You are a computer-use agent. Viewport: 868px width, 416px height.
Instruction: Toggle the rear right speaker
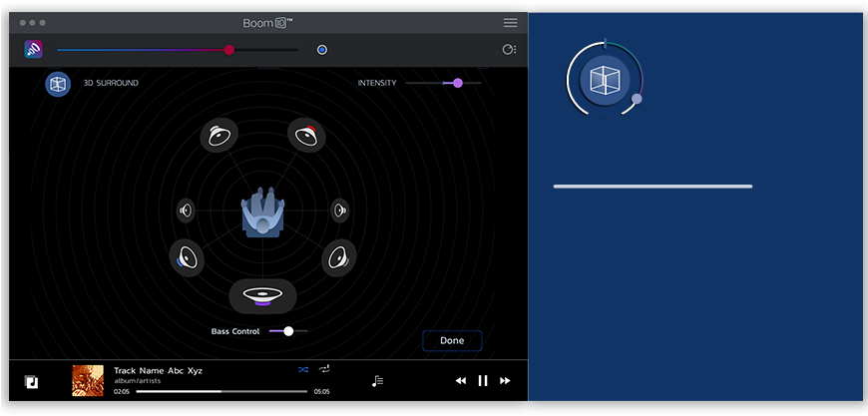(x=339, y=257)
